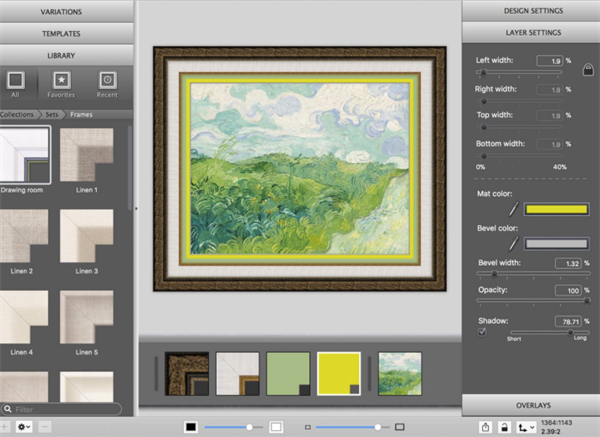Pick Mat color with eyedropper
Image resolution: width=600 pixels, height=437 pixels.
(x=514, y=209)
